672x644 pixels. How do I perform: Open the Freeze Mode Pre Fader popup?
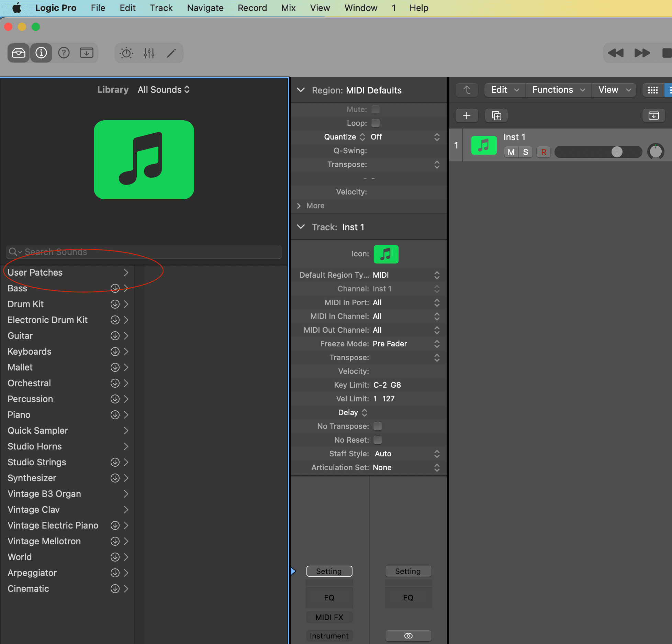(x=406, y=344)
